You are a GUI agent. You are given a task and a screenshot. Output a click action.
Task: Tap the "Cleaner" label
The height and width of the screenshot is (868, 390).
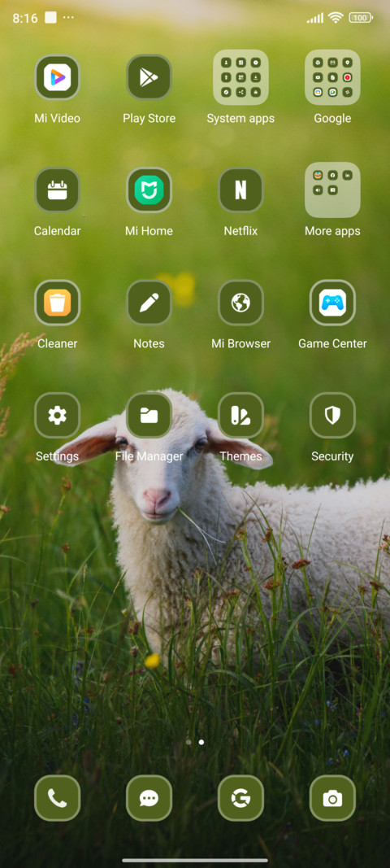coord(58,344)
